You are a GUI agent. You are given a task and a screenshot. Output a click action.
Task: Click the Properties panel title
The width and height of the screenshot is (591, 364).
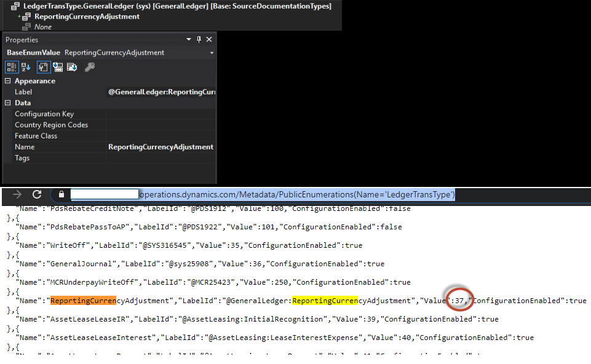click(x=22, y=39)
